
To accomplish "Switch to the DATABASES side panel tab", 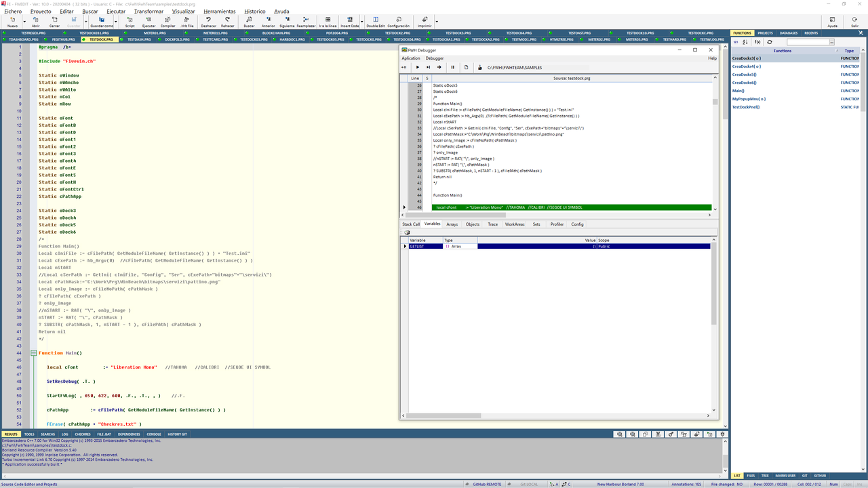I will 789,33.
